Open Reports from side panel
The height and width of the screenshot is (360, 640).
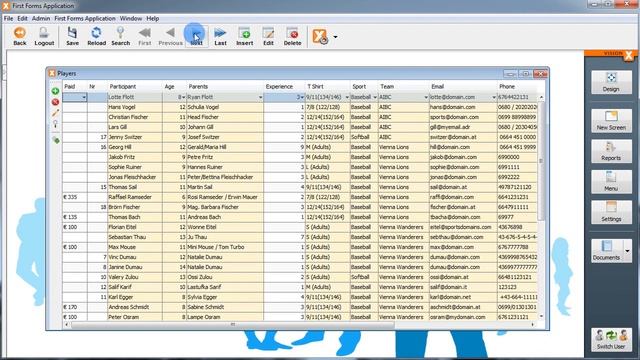point(611,151)
